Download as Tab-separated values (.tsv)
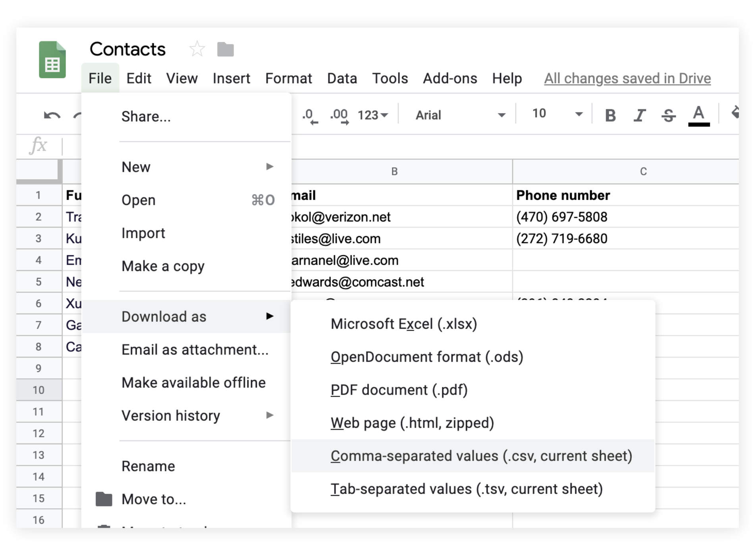 pyautogui.click(x=472, y=489)
